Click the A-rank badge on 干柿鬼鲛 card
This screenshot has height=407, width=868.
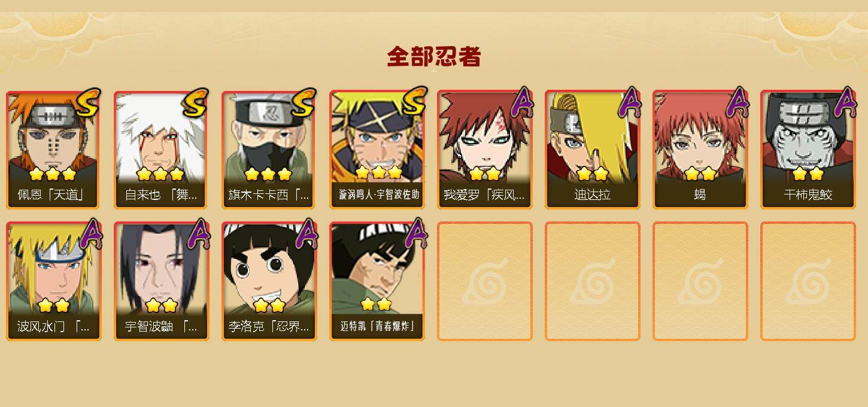pos(845,102)
